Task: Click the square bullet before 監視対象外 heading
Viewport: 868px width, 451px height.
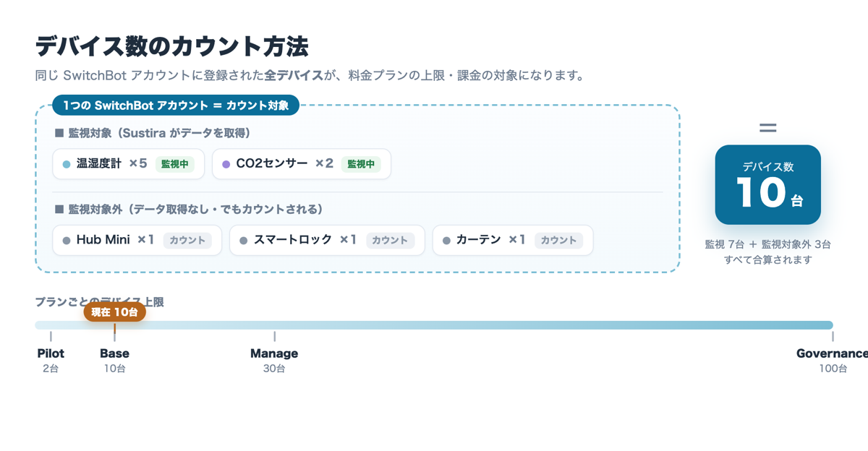Action: (59, 209)
